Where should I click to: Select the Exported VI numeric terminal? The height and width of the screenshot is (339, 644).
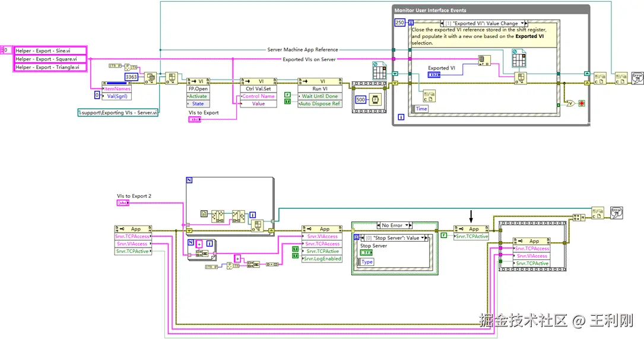pos(434,75)
